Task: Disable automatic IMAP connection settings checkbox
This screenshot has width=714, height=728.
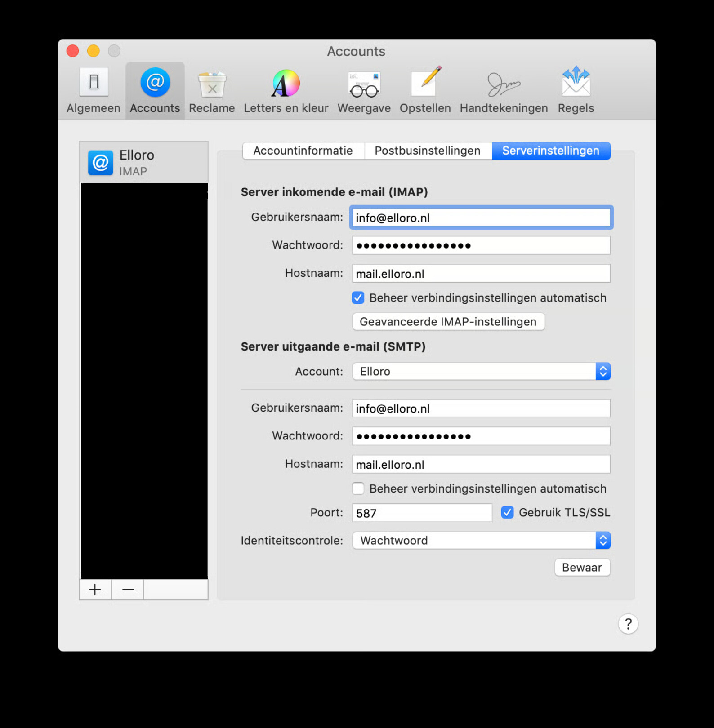Action: coord(358,298)
